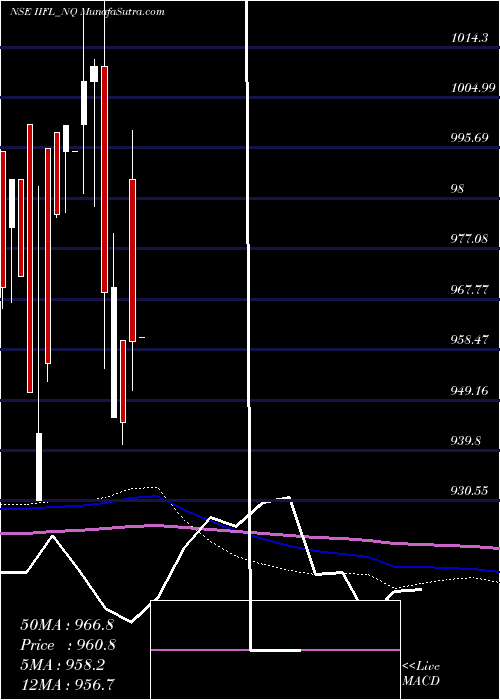500x700 pixels.
Task: Click the 'NSE HFL_NQ MunafaSutra.com' chart title
Action: point(88,12)
